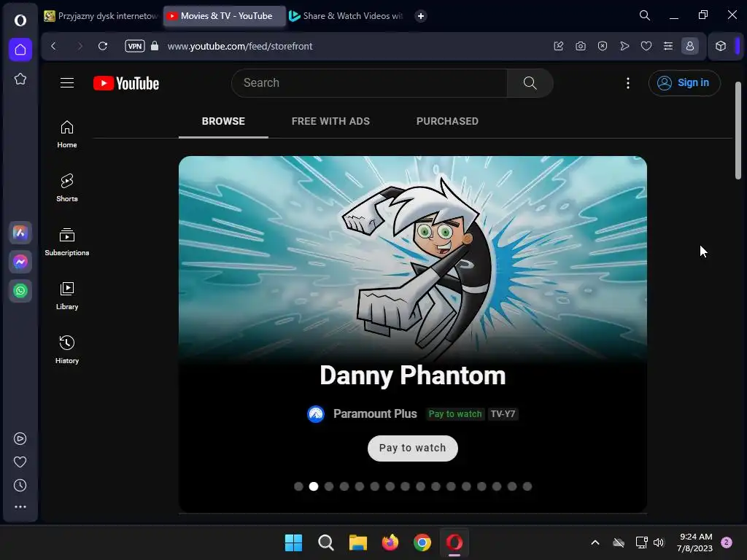747x560 pixels.
Task: Open Aria AI sidebar icon
Action: pyautogui.click(x=20, y=233)
